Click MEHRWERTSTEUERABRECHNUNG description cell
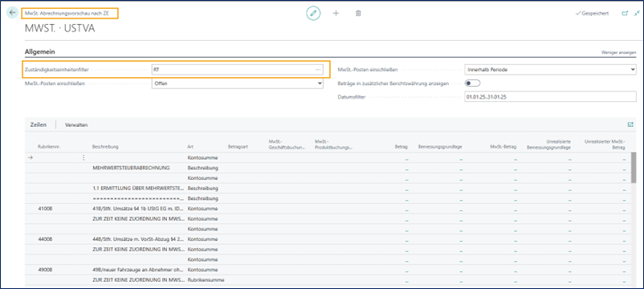 (132, 168)
